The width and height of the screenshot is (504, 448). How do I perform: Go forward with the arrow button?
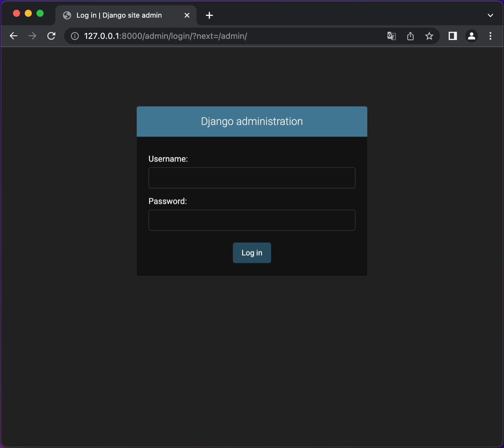32,36
